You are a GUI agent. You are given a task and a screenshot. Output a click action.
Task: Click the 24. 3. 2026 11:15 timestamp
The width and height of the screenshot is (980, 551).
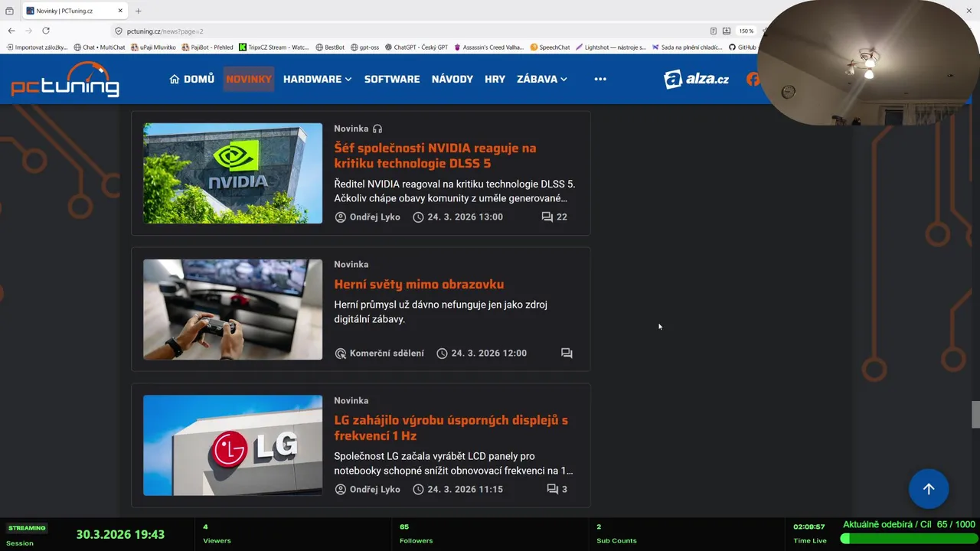465,489
